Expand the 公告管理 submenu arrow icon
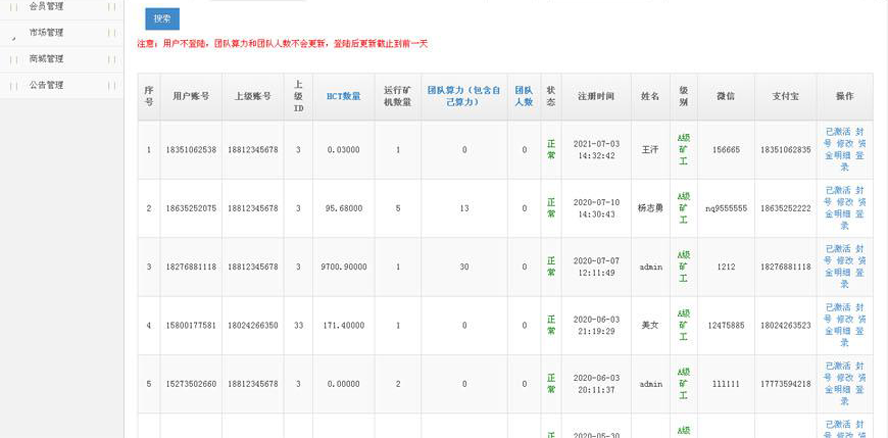Viewport: 888px width, 438px height. point(112,85)
